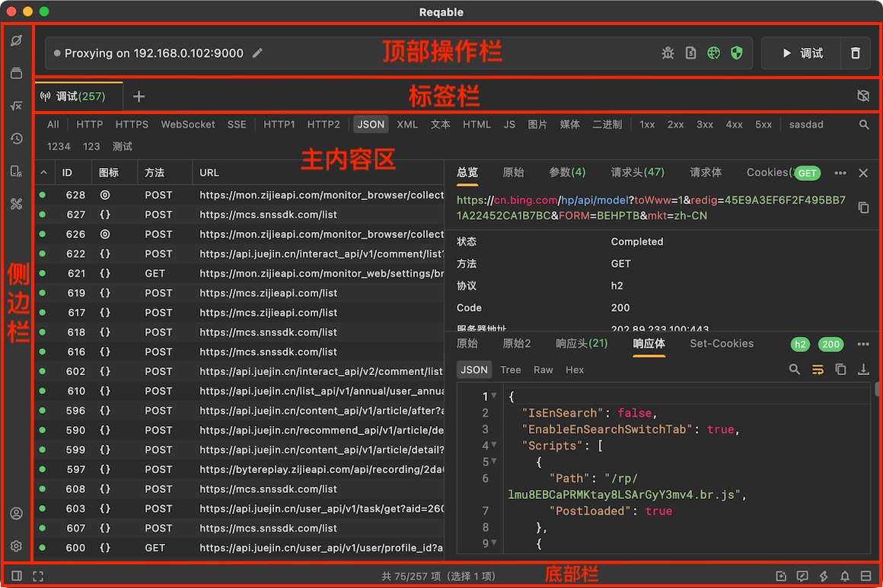
Task: Open the bug debug tool icon
Action: point(668,53)
